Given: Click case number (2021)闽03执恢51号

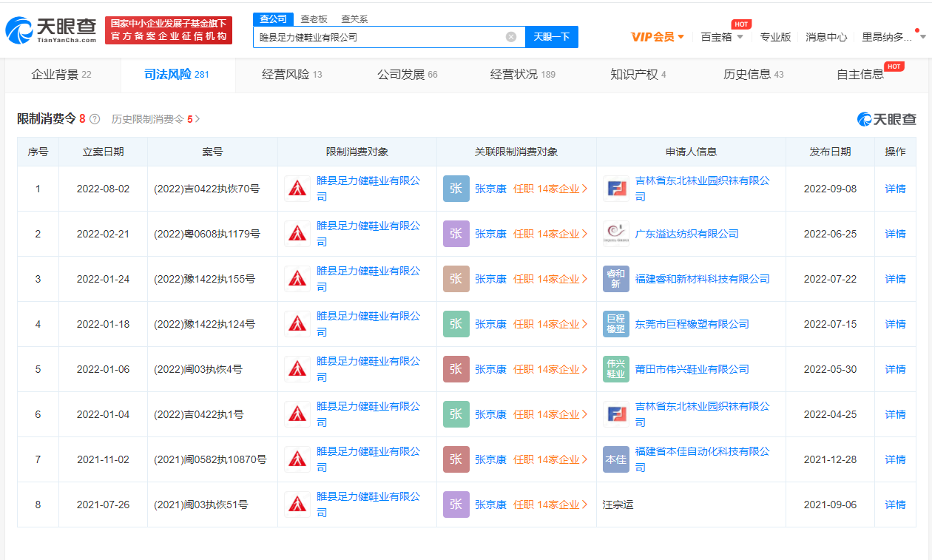Looking at the screenshot, I should (x=201, y=505).
